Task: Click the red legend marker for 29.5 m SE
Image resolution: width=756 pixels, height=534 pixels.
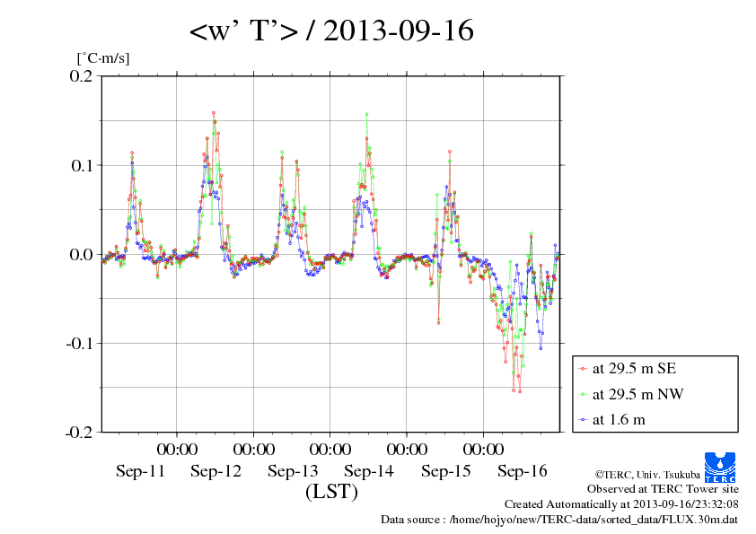Action: click(x=583, y=369)
